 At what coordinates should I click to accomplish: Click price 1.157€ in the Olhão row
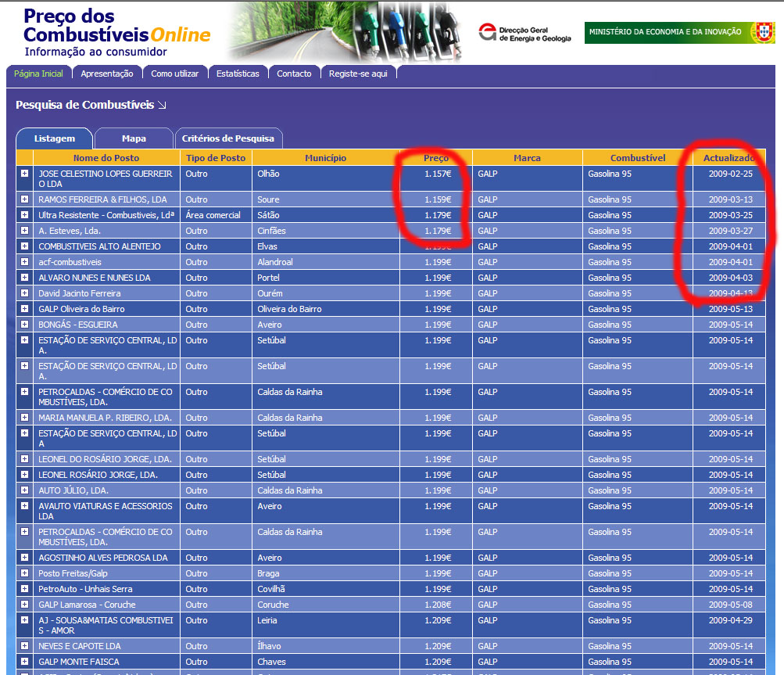tap(438, 174)
